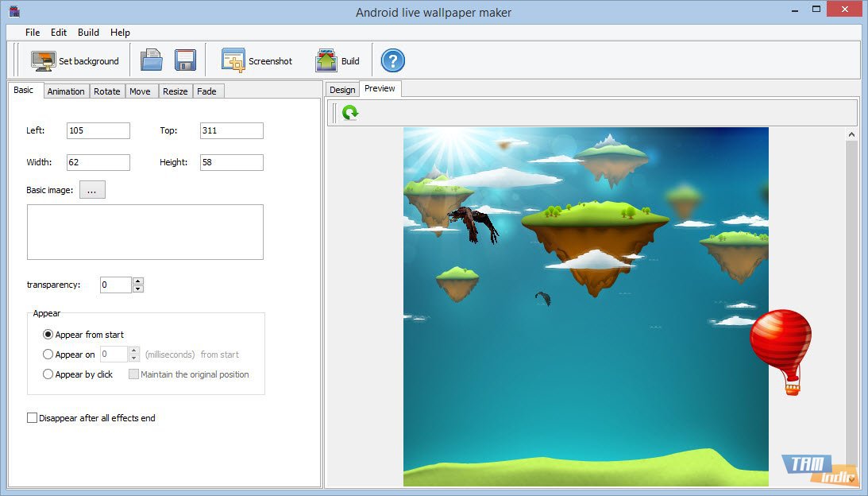Click the app icon in the title bar

[14, 12]
